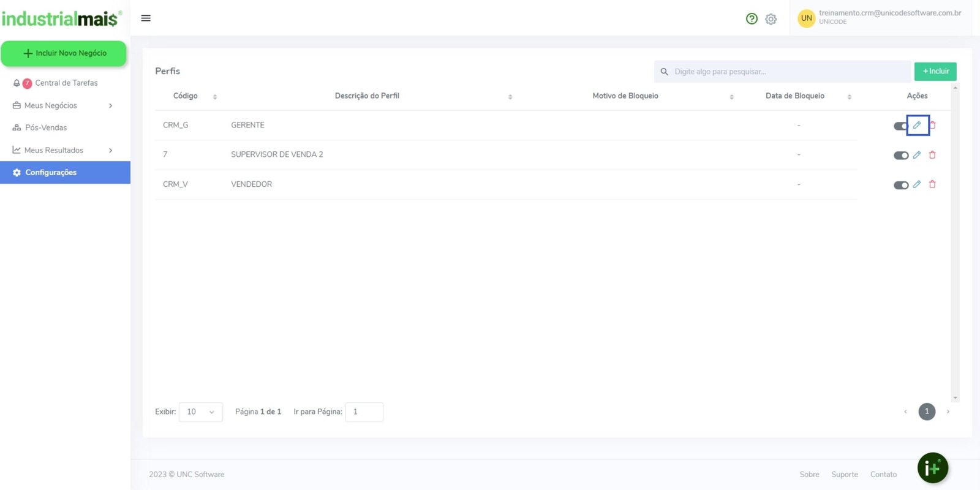This screenshot has height=490, width=980.
Task: Open the Exibir rows-per-page dropdown
Action: point(200,412)
